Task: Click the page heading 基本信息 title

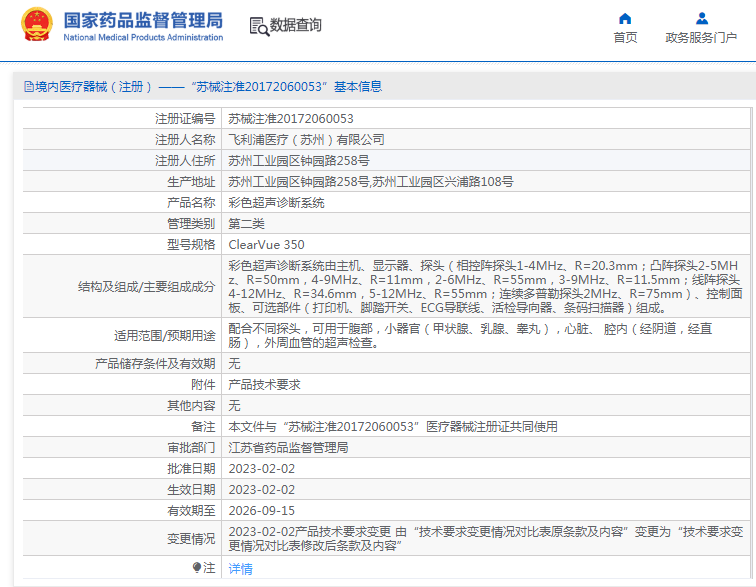Action: tap(358, 87)
